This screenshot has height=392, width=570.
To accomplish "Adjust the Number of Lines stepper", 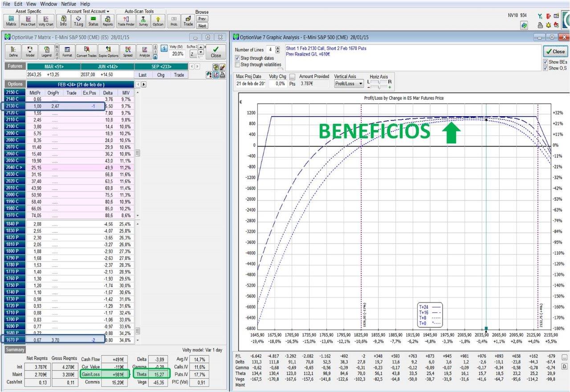I will coord(278,49).
